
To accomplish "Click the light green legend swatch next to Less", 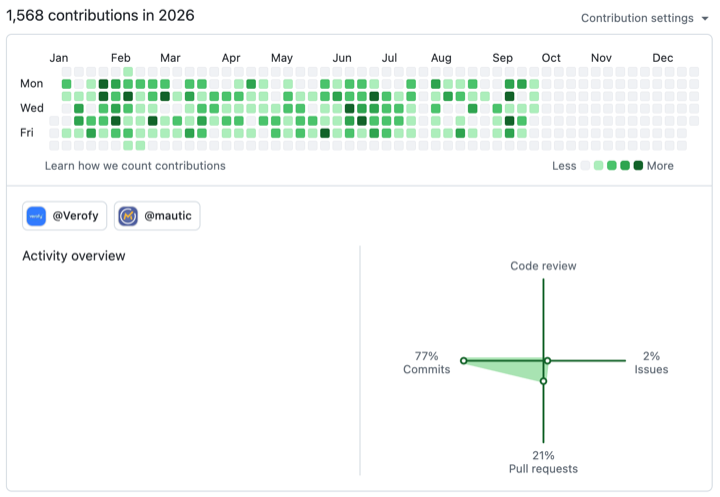I will click(598, 165).
